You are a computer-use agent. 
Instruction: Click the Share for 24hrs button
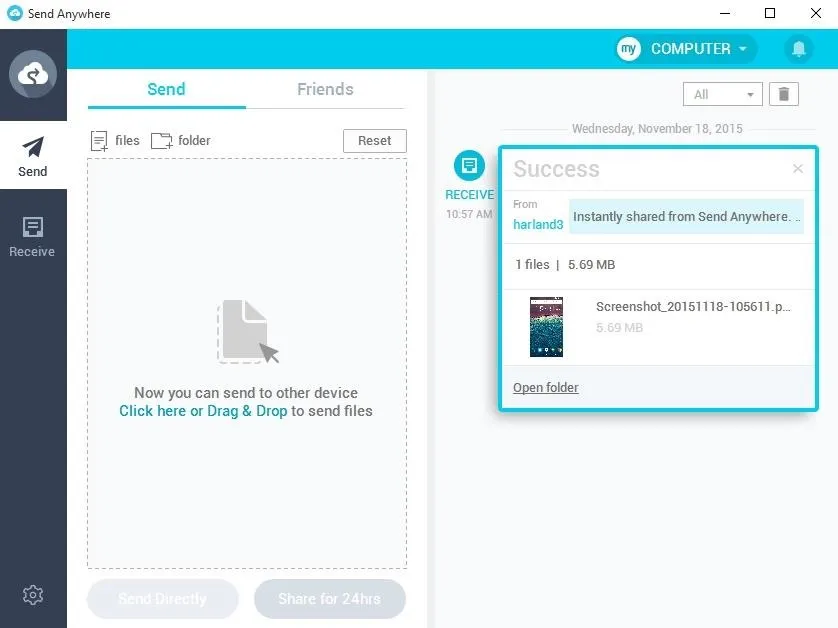click(330, 599)
